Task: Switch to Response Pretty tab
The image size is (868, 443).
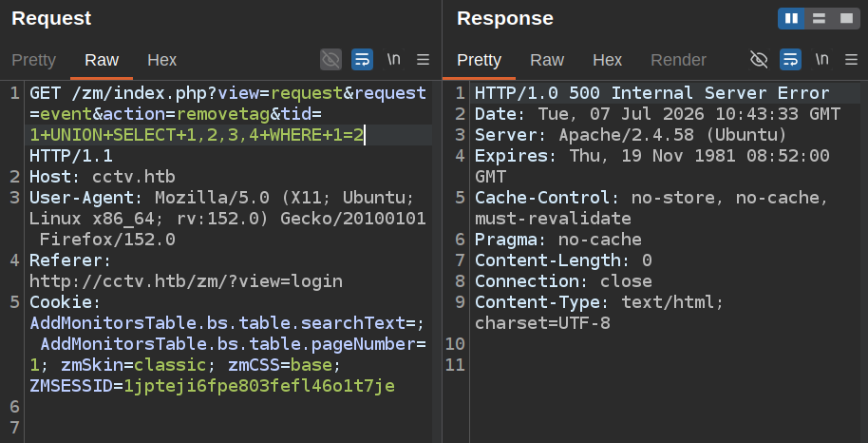Action: coord(479,60)
